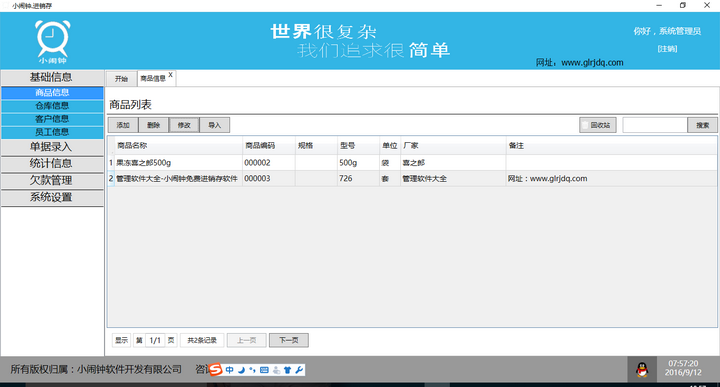The height and width of the screenshot is (387, 720).
Task: Open 客户信息 in the sidebar
Action: tap(52, 119)
